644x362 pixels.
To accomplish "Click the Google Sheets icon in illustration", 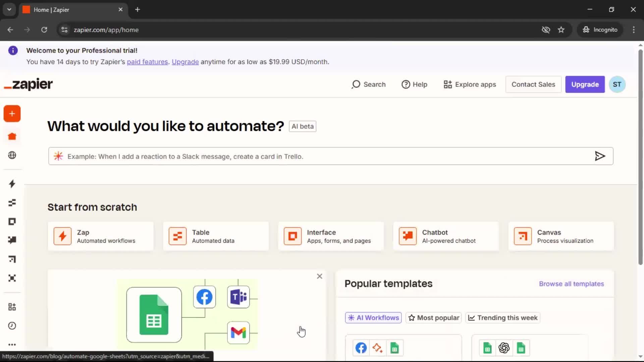I will point(154,315).
